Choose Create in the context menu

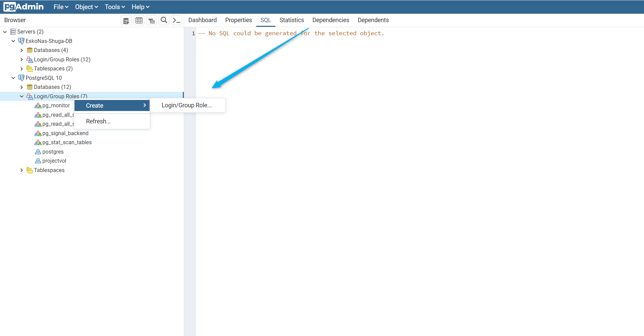pyautogui.click(x=112, y=105)
